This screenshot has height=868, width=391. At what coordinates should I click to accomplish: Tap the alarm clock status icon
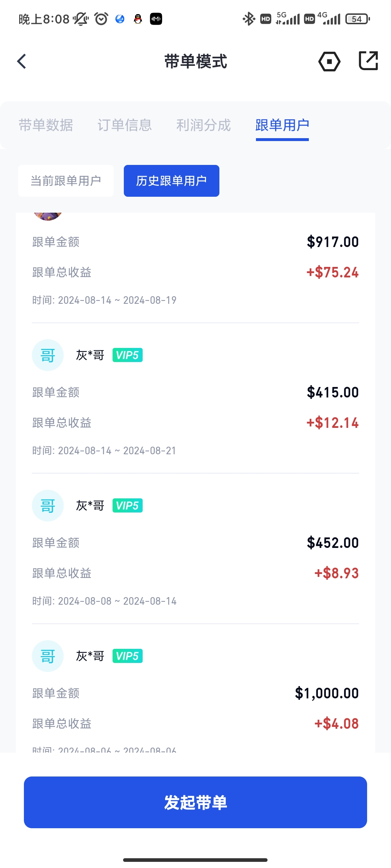[x=101, y=18]
